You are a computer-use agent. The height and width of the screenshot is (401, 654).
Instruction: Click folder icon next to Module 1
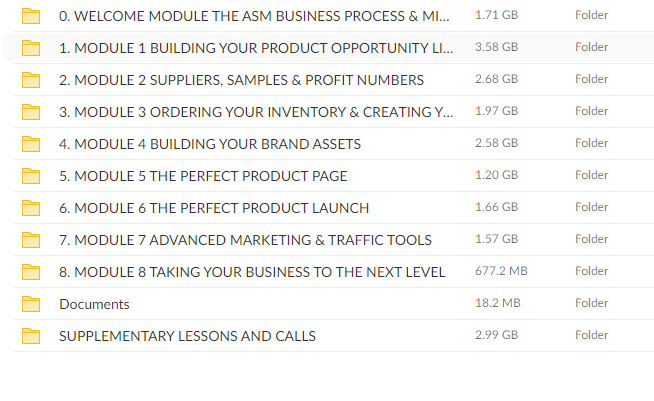click(31, 47)
